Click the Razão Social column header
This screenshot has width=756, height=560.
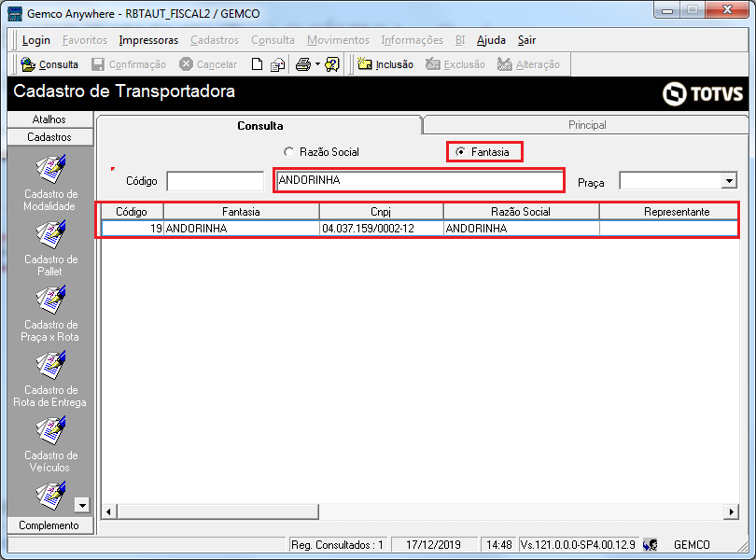click(521, 212)
